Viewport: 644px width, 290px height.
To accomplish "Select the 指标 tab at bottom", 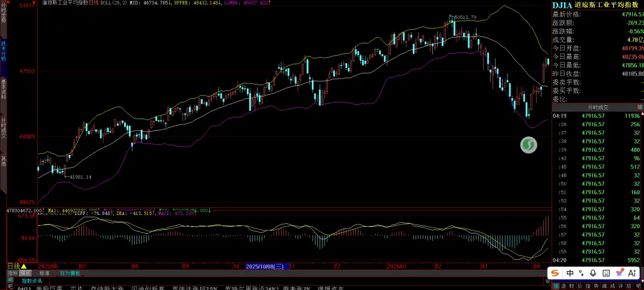I will 13,273.
